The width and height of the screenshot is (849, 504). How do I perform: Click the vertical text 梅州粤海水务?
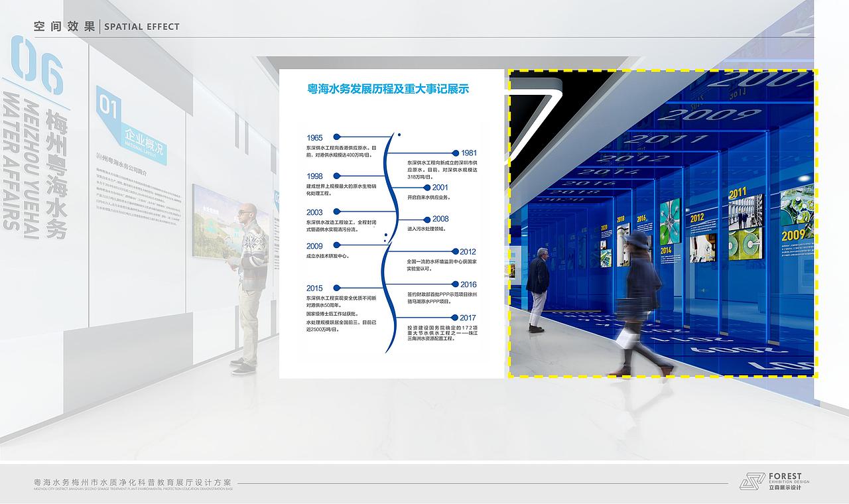click(56, 175)
